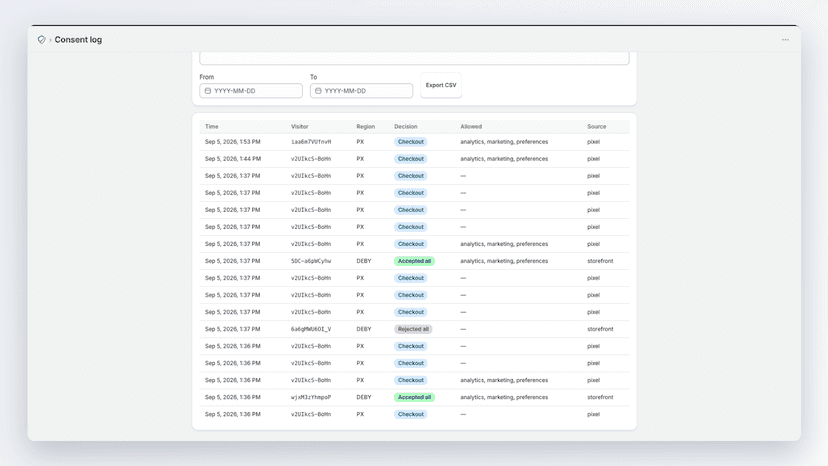Select pixel source in the 1:44 PM row

pos(594,159)
